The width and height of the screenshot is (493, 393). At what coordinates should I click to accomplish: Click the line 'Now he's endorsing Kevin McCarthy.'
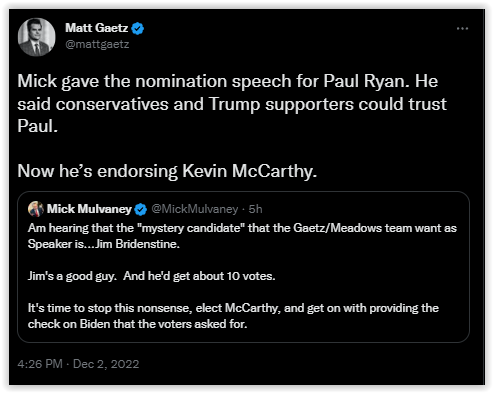[167, 171]
